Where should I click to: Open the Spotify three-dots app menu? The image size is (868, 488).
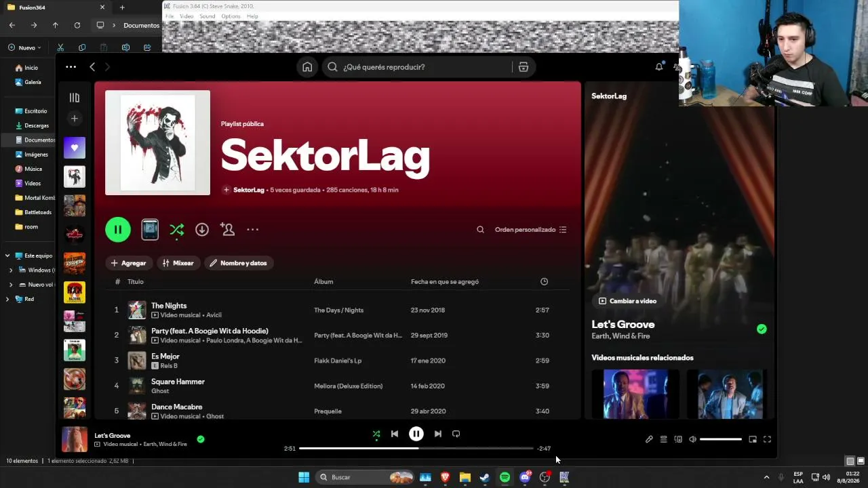click(x=71, y=67)
